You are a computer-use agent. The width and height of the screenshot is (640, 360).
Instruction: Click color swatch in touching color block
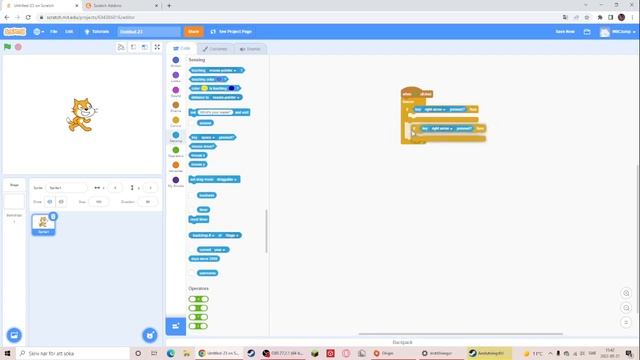(x=220, y=79)
